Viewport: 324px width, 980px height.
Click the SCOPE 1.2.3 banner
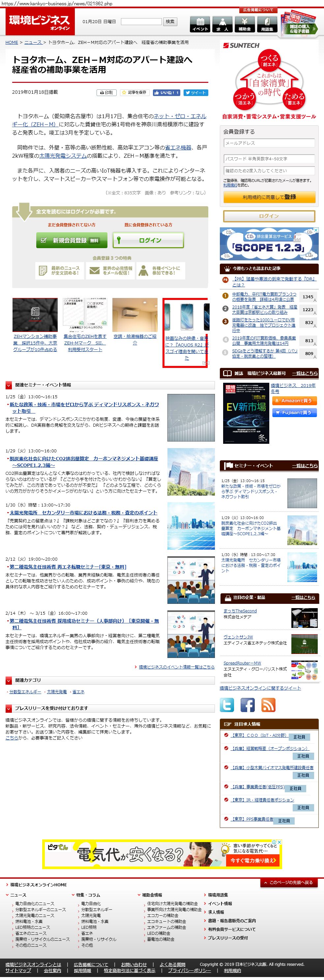269,244
